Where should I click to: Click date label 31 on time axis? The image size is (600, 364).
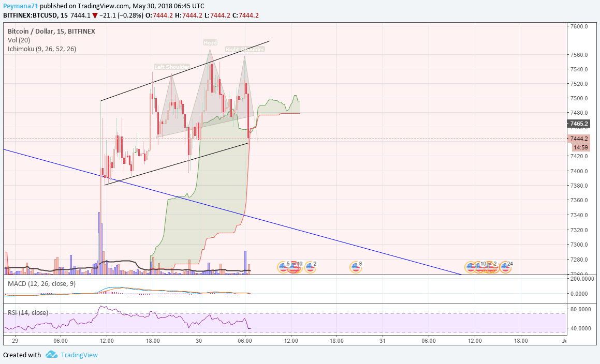[x=382, y=341]
